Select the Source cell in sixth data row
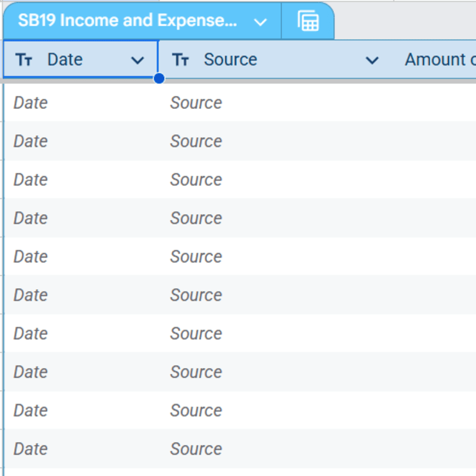Viewport: 476px width, 476px height. [196, 295]
